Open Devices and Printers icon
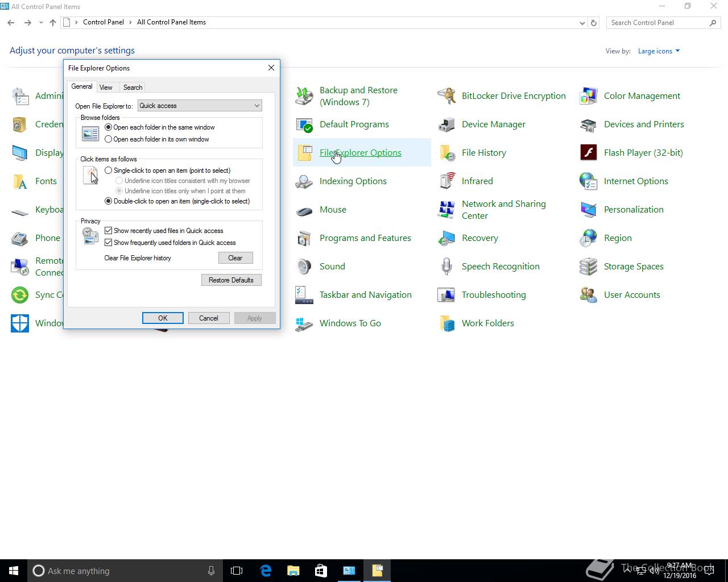Image resolution: width=728 pixels, height=582 pixels. pyautogui.click(x=589, y=124)
